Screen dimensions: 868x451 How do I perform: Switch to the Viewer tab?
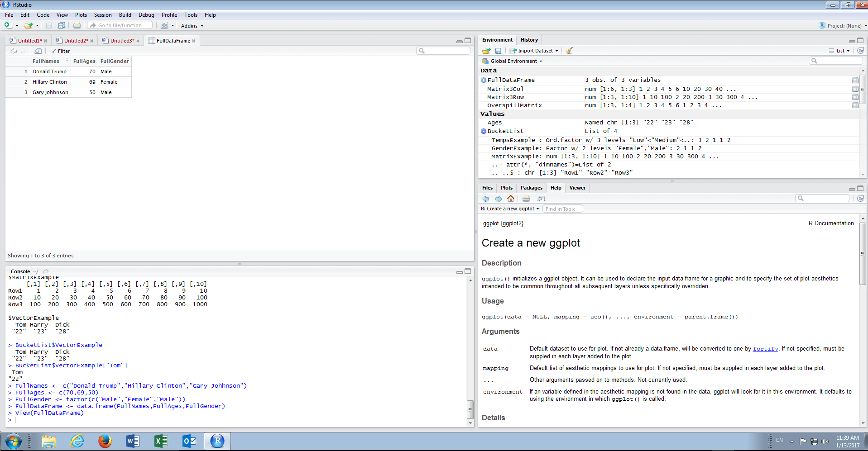point(577,188)
